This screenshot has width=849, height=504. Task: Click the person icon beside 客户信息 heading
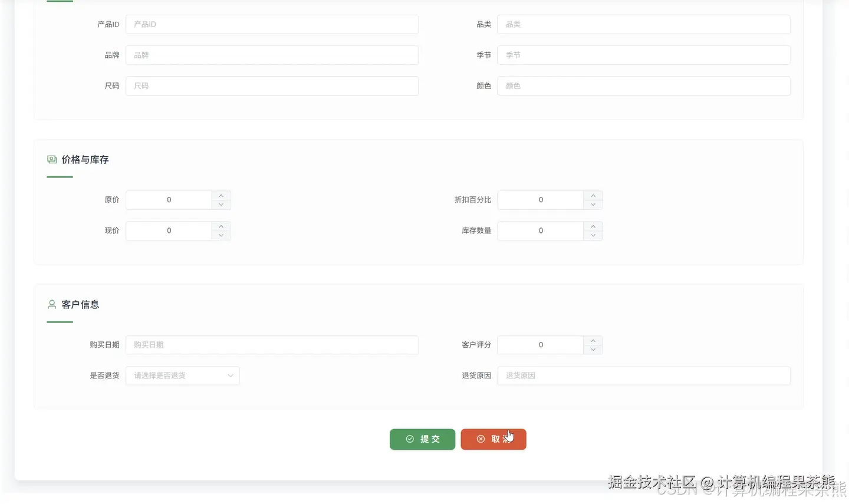[52, 304]
